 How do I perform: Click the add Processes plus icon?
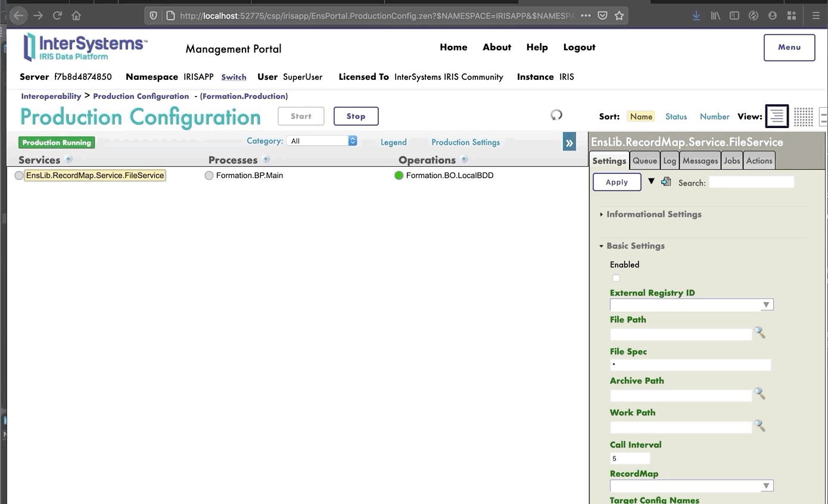tap(266, 159)
